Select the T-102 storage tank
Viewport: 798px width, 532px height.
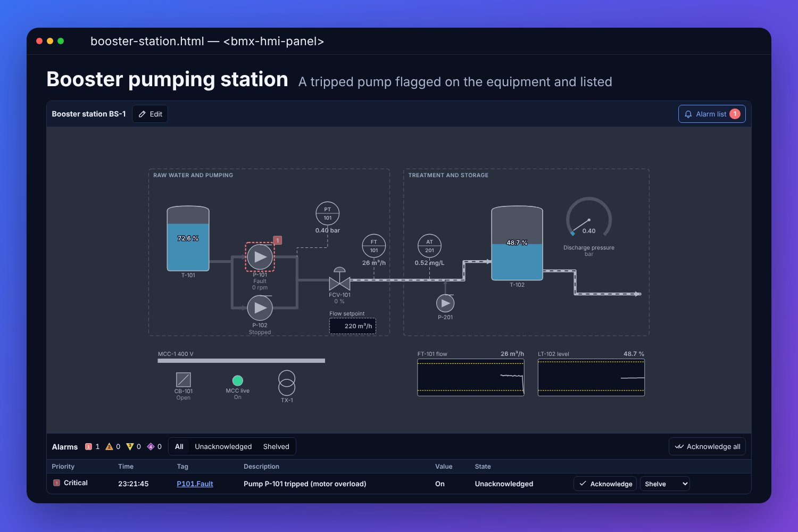click(517, 243)
